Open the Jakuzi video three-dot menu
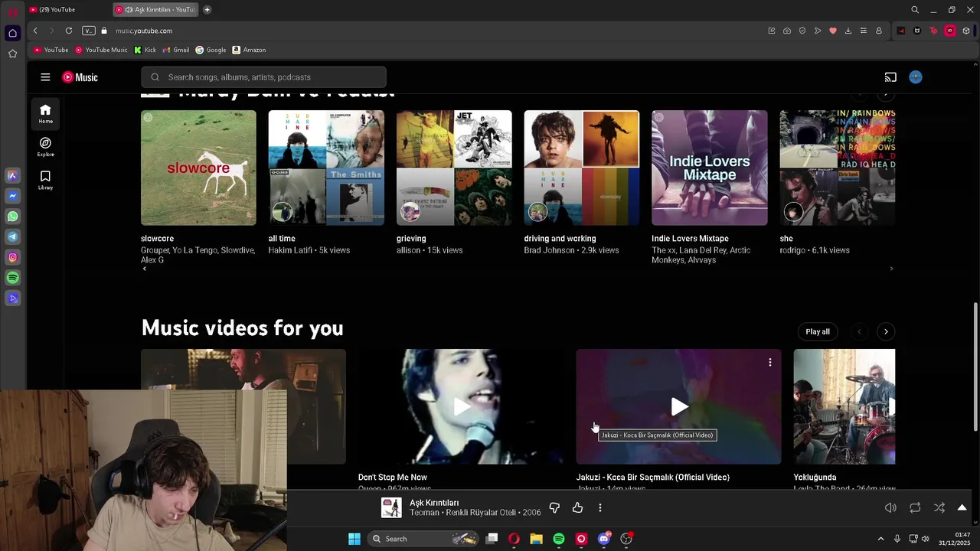 pyautogui.click(x=770, y=363)
